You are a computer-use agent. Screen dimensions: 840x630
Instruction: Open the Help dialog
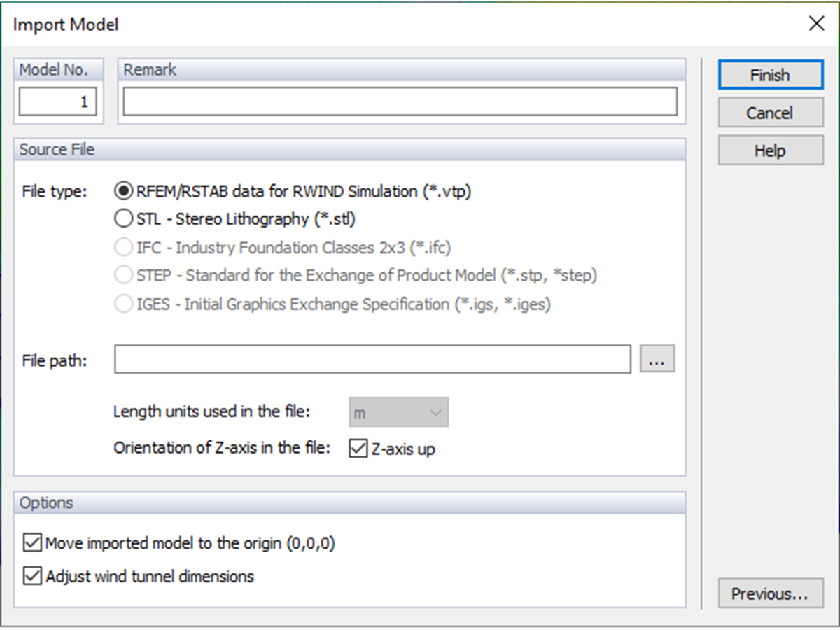click(x=770, y=150)
